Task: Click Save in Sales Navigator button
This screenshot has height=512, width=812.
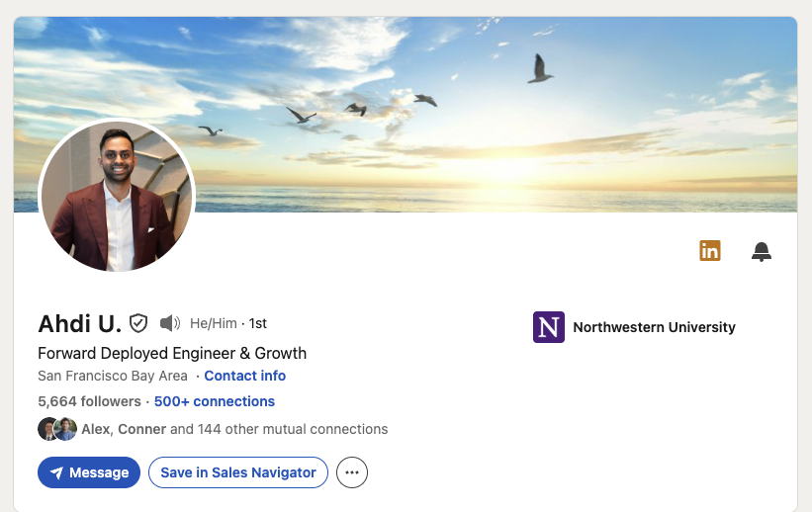Action: click(x=238, y=472)
